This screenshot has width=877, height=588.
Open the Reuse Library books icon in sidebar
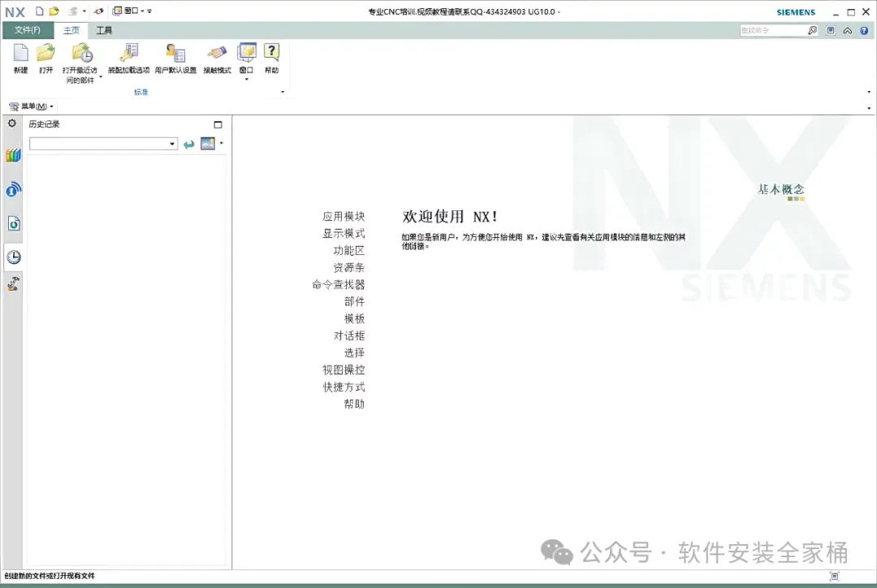pos(14,155)
